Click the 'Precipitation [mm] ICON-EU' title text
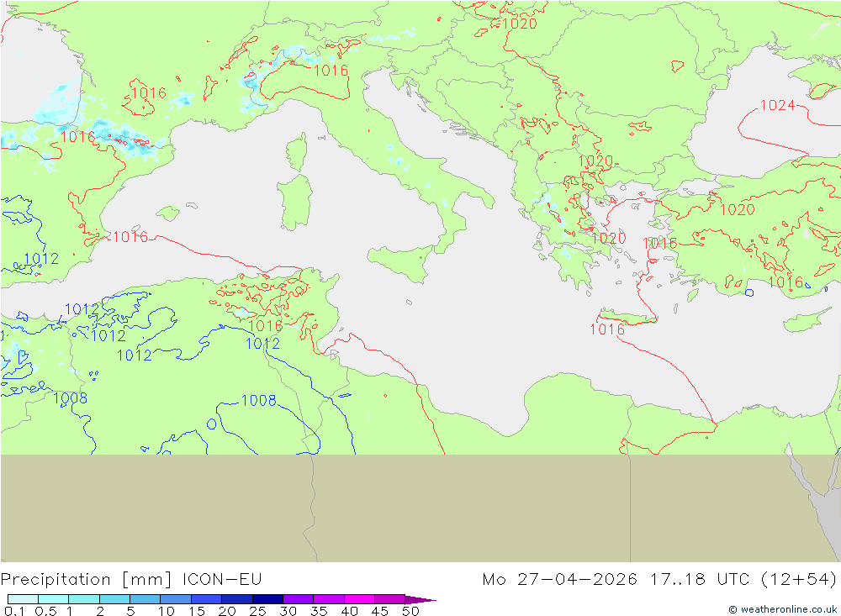Viewport: 841px width, 616px height. tap(131, 579)
